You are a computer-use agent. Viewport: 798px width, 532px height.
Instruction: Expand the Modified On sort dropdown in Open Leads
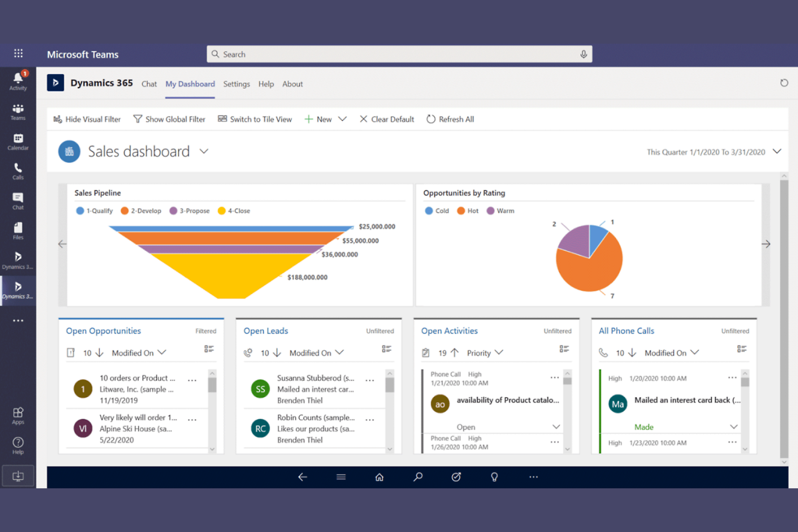pos(340,353)
